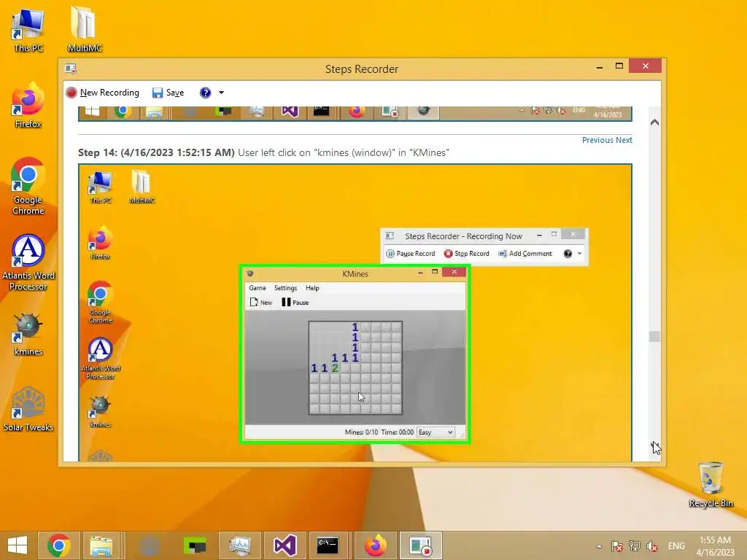747x560 pixels.
Task: Maximize the Steps Recorder window
Action: [x=619, y=66]
